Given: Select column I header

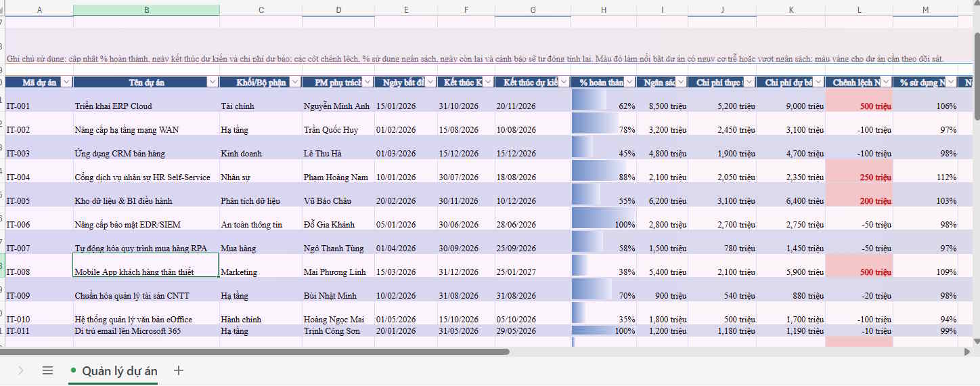Looking at the screenshot, I should [663, 10].
